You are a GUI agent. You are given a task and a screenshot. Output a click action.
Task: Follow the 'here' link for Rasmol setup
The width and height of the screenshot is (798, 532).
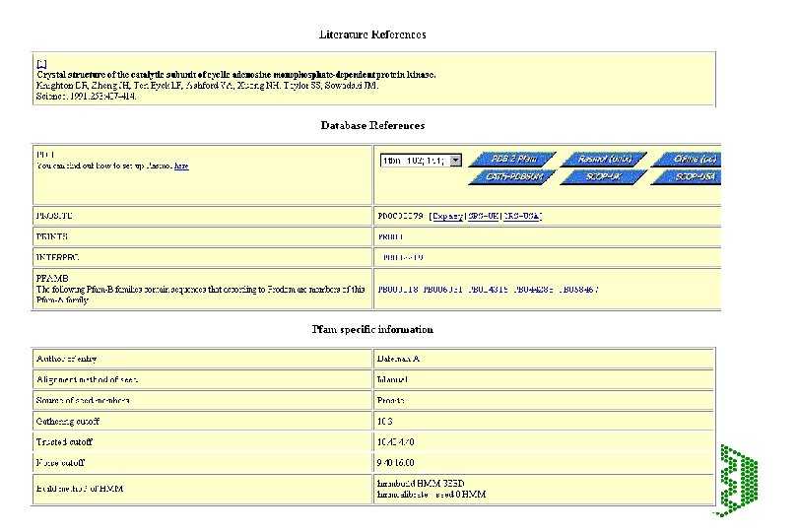[x=181, y=166]
